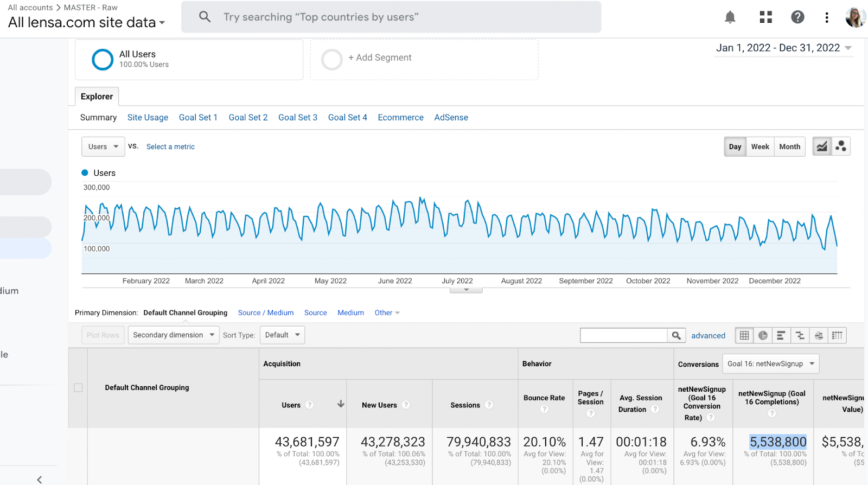Screen dimensions: 868x485
Task: Click the All accounts breadcrumb
Action: click(x=30, y=8)
